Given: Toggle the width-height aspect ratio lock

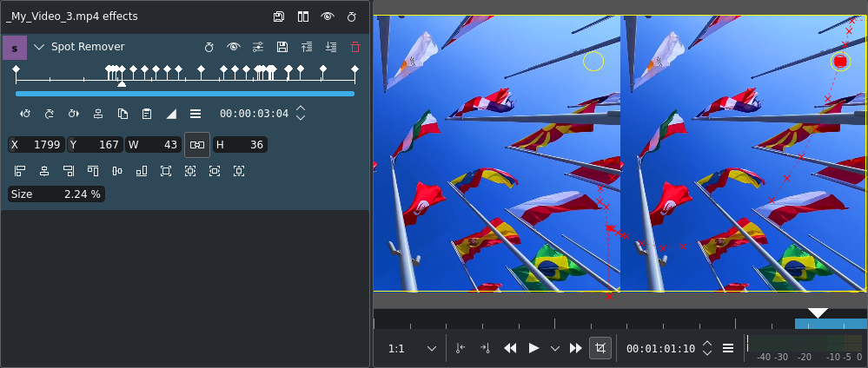Looking at the screenshot, I should click(197, 145).
